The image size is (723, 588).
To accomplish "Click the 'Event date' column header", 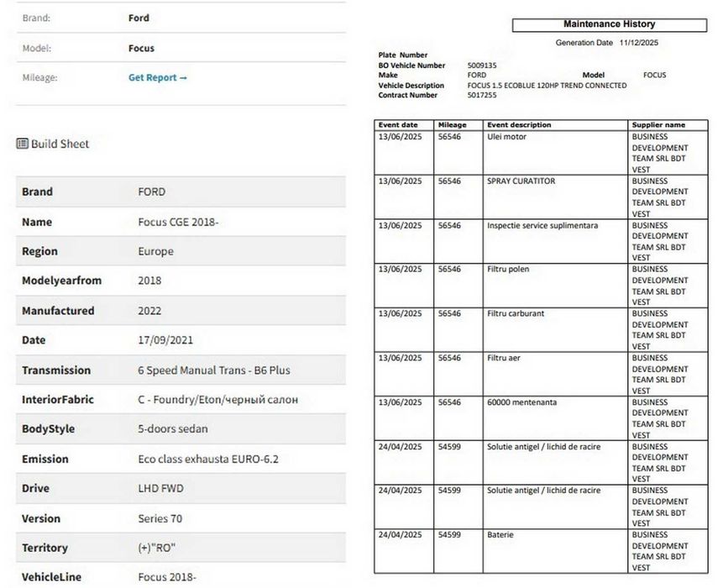I will pyautogui.click(x=404, y=125).
